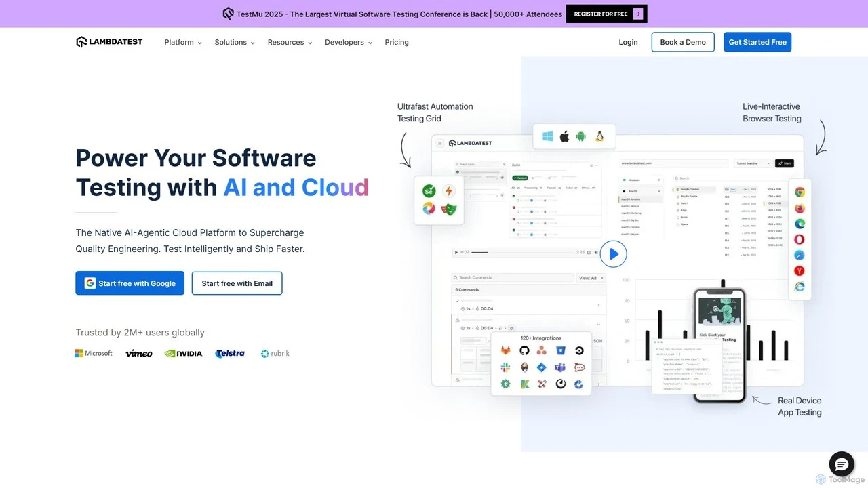This screenshot has height=488, width=868.
Task: Click the Edge browser icon
Action: point(800,224)
